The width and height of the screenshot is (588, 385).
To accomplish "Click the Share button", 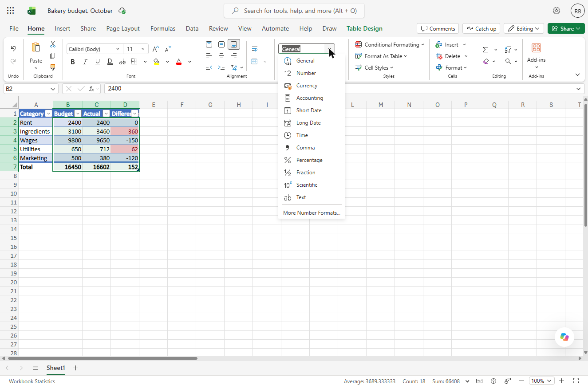I will pos(566,28).
